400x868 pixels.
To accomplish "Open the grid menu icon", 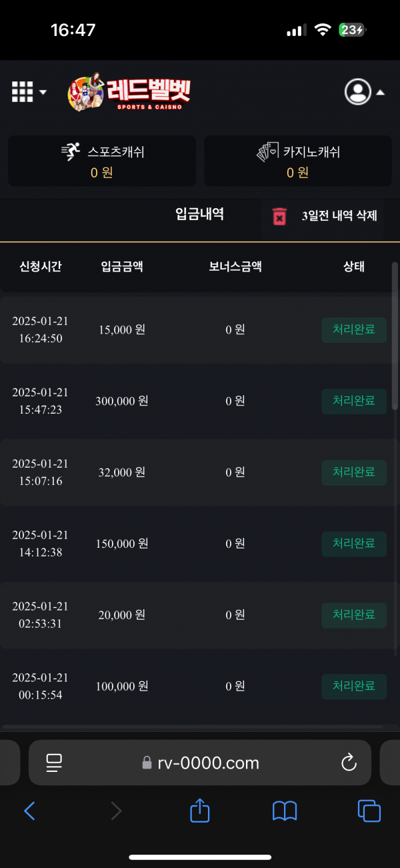I will (x=22, y=92).
